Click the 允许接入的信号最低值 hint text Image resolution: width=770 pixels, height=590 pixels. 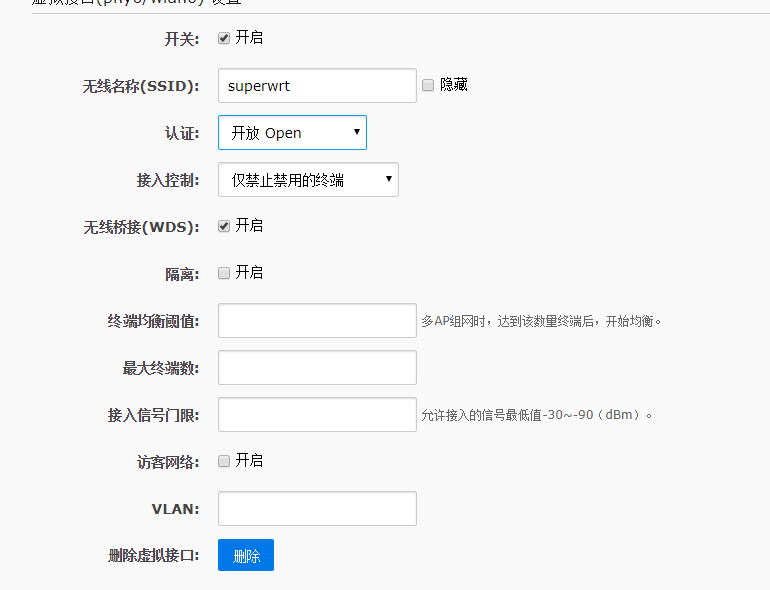tap(536, 414)
